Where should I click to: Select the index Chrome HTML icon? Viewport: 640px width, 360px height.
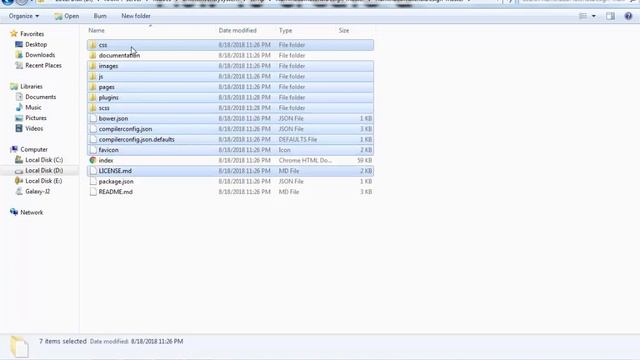(x=93, y=160)
